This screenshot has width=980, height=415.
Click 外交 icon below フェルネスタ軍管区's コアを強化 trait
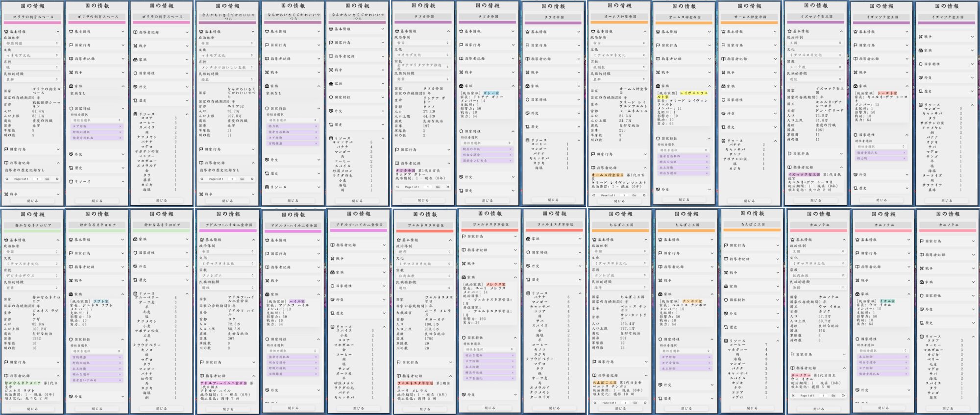(463, 394)
